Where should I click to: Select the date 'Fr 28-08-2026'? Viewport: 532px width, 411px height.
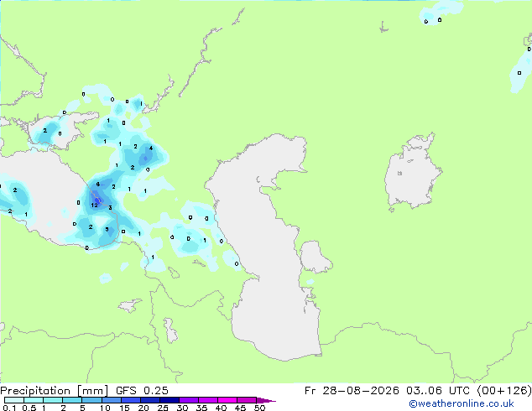pyautogui.click(x=352, y=391)
